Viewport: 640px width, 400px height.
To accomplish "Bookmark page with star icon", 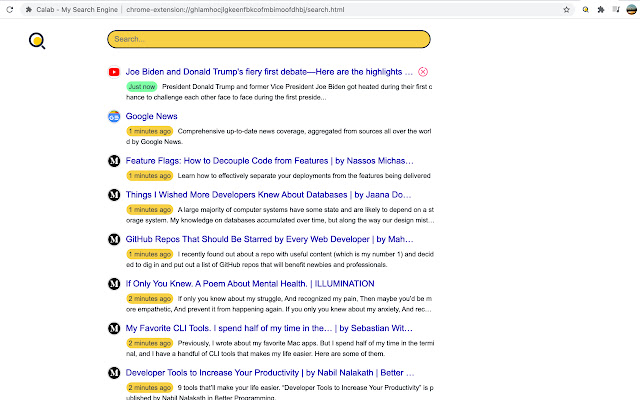I will click(566, 9).
